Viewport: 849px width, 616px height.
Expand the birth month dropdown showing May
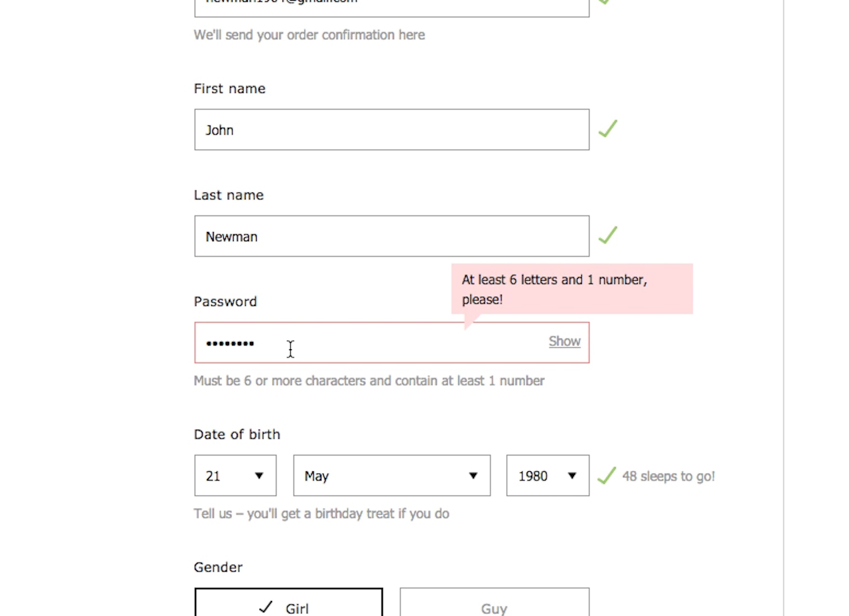click(392, 476)
